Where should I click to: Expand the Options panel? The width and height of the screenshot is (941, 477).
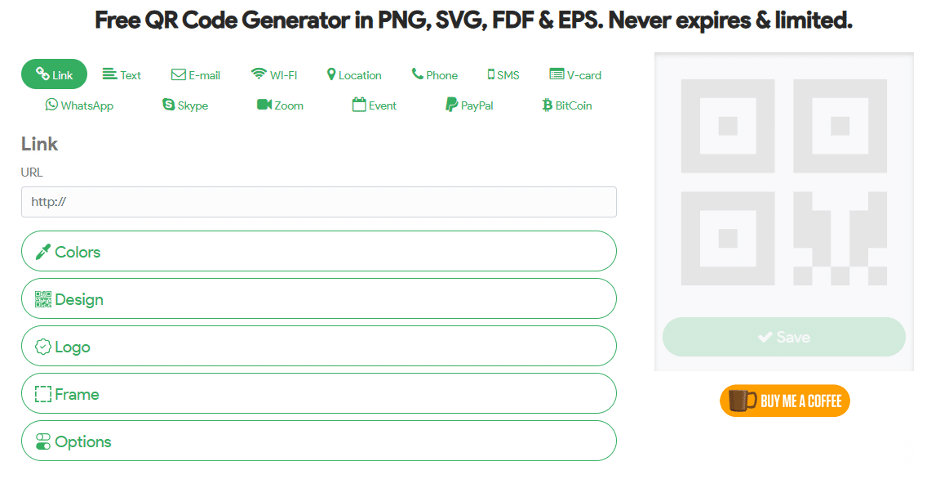tap(319, 441)
